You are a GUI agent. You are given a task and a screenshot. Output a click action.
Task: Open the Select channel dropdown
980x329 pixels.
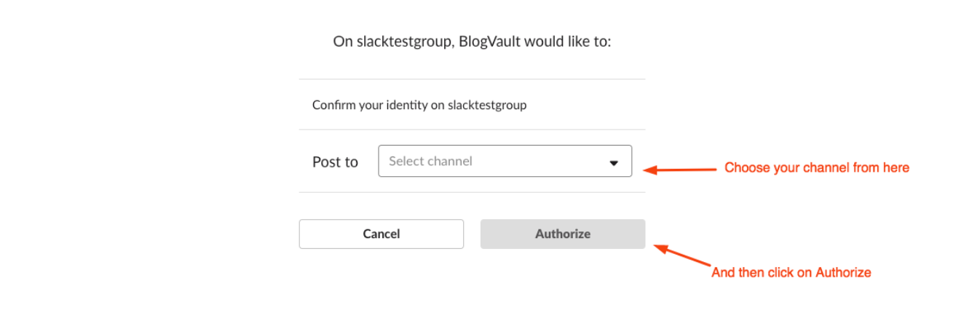pyautogui.click(x=505, y=161)
